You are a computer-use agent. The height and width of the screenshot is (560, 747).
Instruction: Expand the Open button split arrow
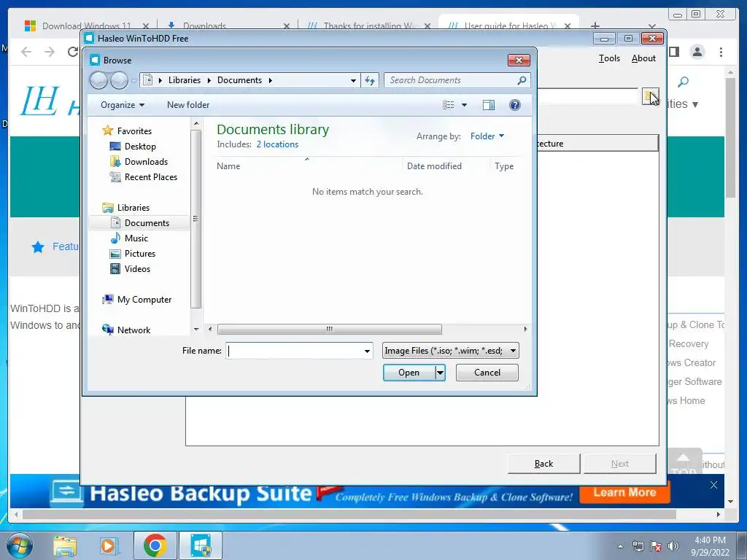click(x=440, y=373)
